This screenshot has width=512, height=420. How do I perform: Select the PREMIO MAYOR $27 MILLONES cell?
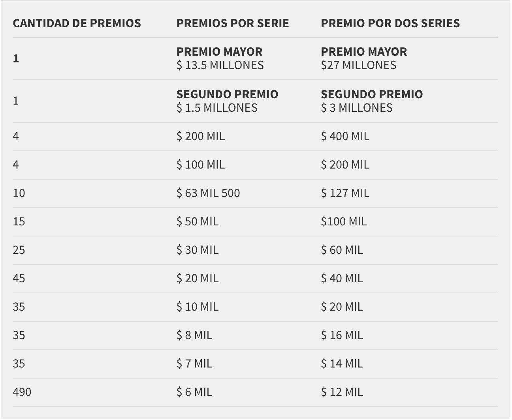tap(364, 58)
